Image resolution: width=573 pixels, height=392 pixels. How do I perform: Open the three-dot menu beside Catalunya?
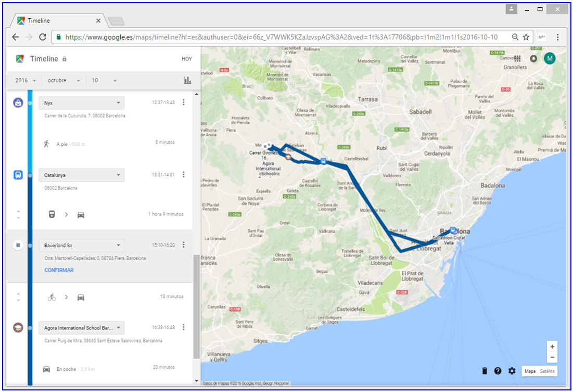(184, 174)
